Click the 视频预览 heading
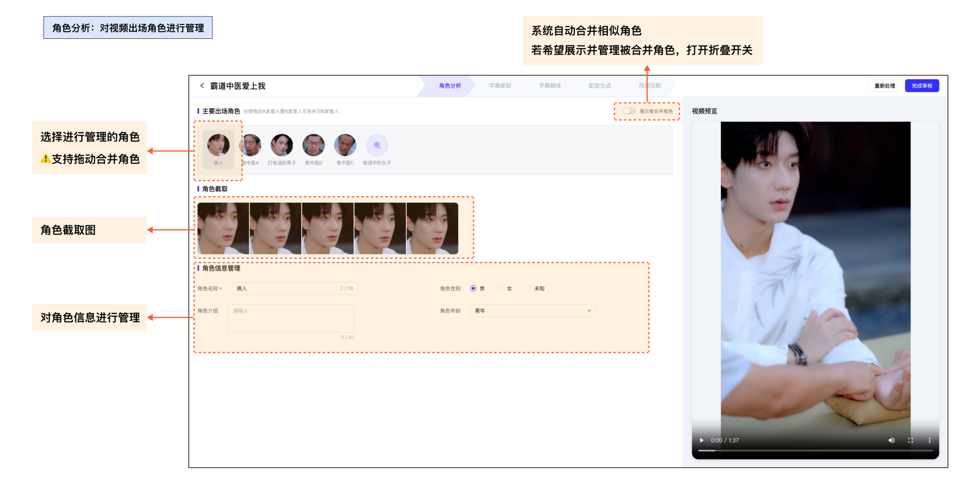980x495 pixels. click(x=704, y=111)
